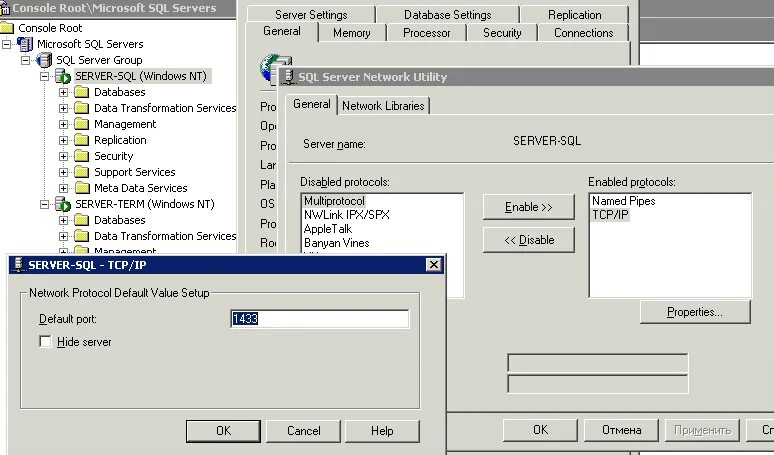Select NWLink IPX/SPX in Disabled protocols
Image resolution: width=774 pixels, height=455 pixels.
point(347,215)
